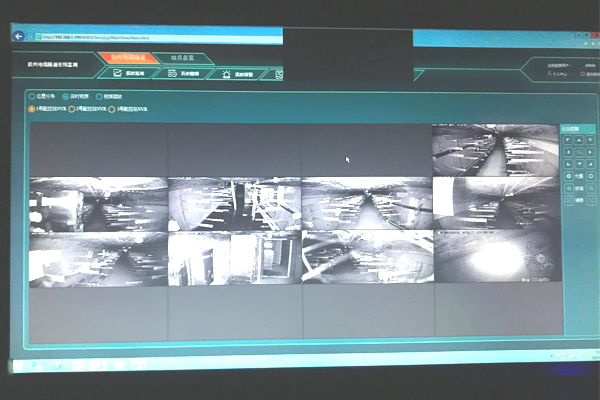Image resolution: width=600 pixels, height=400 pixels.
Task: Select the top-right camera feed thumbnail
Action: pyautogui.click(x=495, y=150)
